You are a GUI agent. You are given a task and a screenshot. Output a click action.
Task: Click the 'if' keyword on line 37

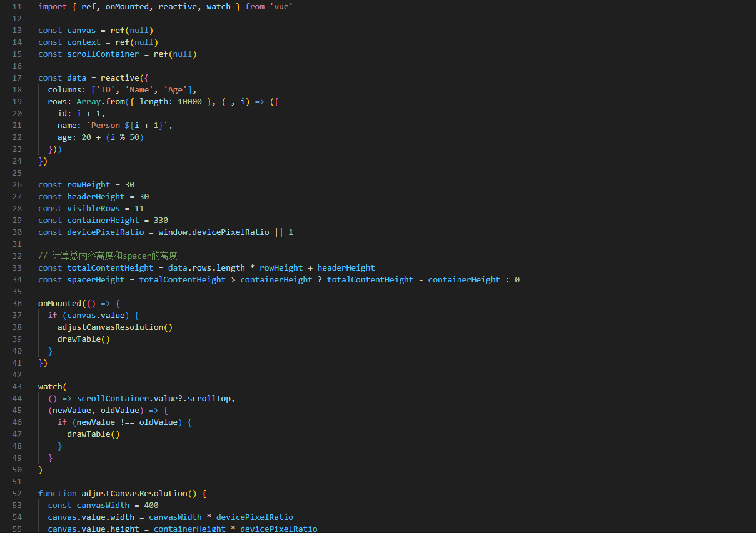[x=53, y=315]
